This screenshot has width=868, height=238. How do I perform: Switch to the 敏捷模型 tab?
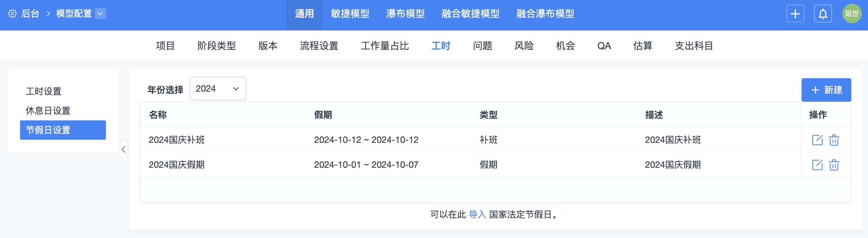pyautogui.click(x=350, y=14)
